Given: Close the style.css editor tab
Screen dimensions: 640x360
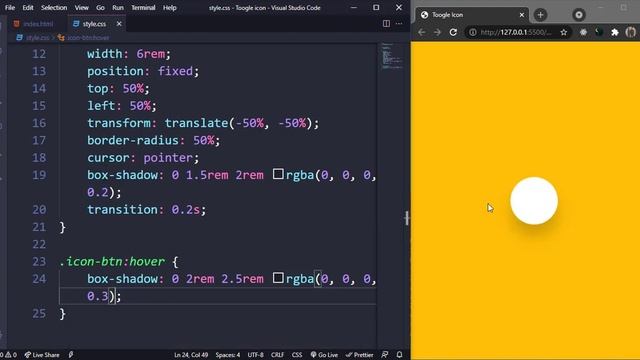Looking at the screenshot, I should pos(119,24).
